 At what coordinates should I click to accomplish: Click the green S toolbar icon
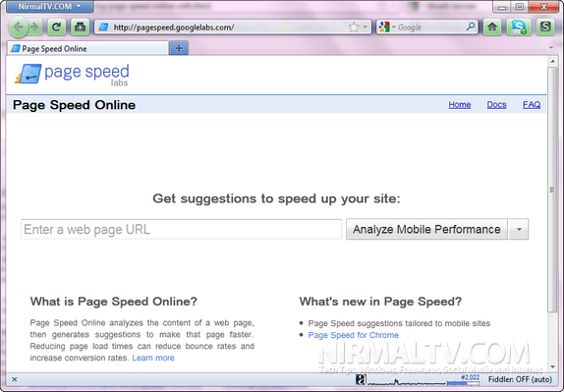tap(545, 27)
